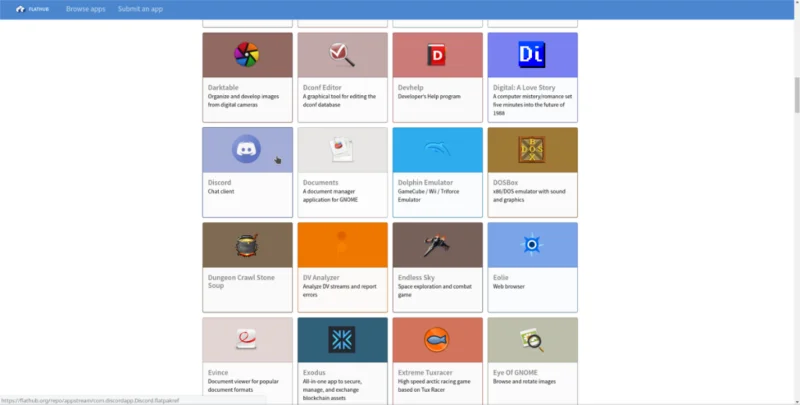Open the Devhelp red book icon

coord(437,55)
